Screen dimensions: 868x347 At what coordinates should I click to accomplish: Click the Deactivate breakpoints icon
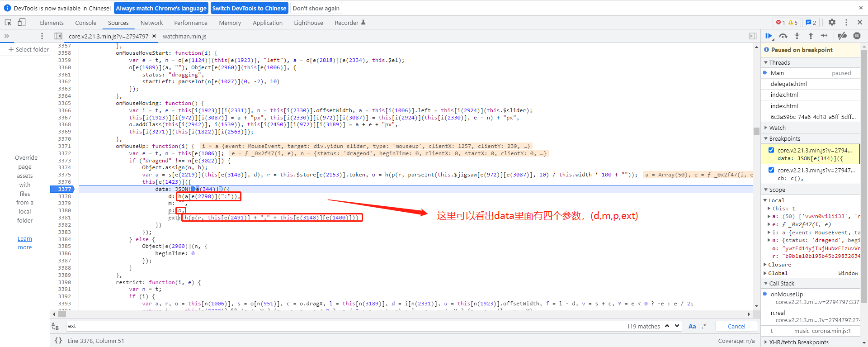tap(842, 36)
